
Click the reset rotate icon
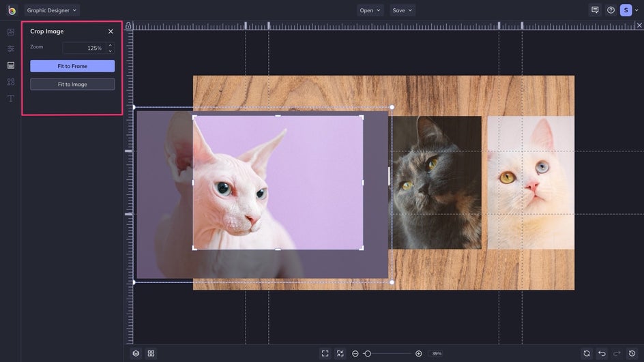(587, 353)
